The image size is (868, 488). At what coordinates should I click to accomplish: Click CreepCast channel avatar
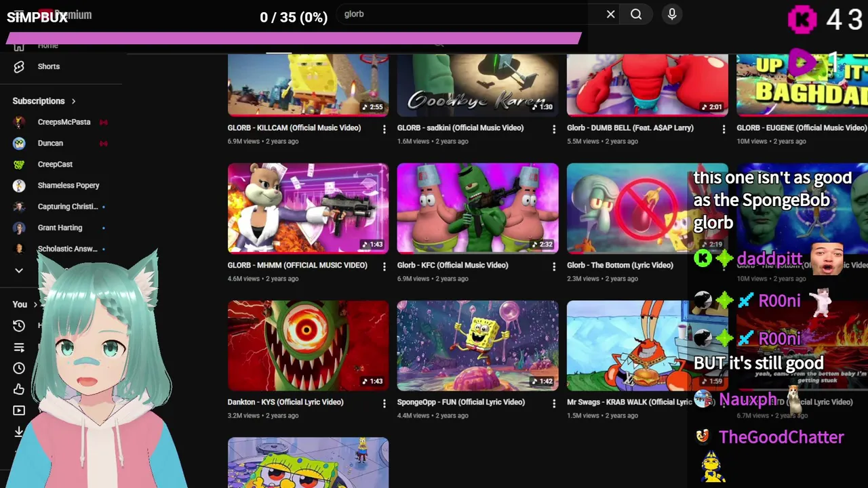[x=19, y=164]
